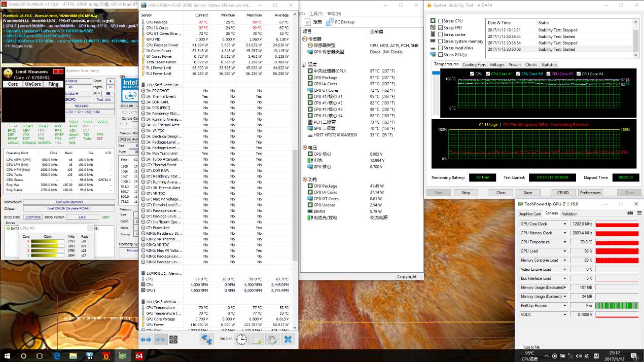Viewport: 644px width, 362px height.
Task: Select the Validation tab in GPU-Z
Action: pos(569,213)
